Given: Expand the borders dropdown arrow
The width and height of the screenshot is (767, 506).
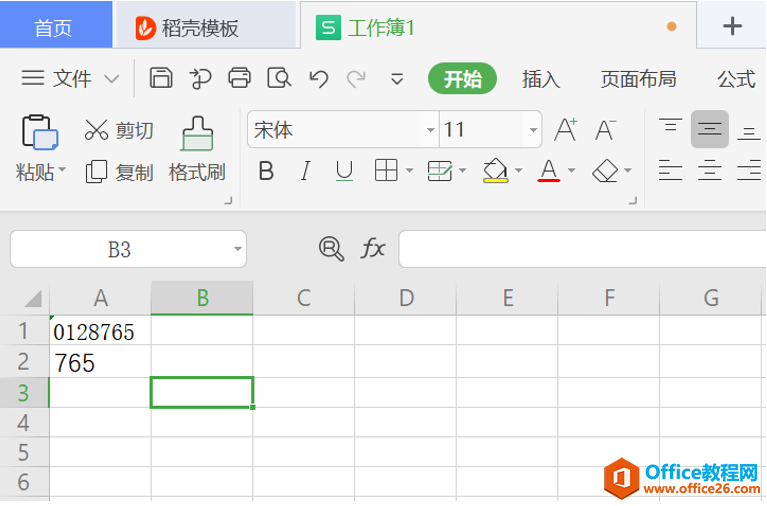Looking at the screenshot, I should tap(409, 171).
